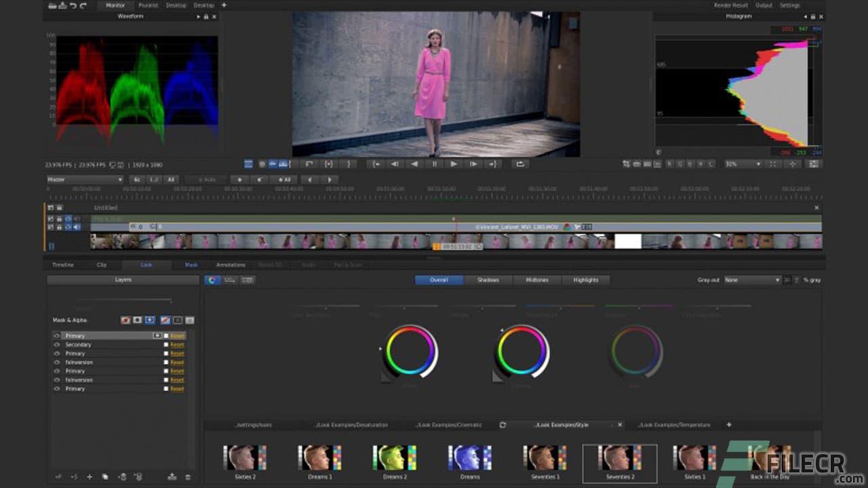
Task: Pause playback with the pause icon
Action: 434,163
